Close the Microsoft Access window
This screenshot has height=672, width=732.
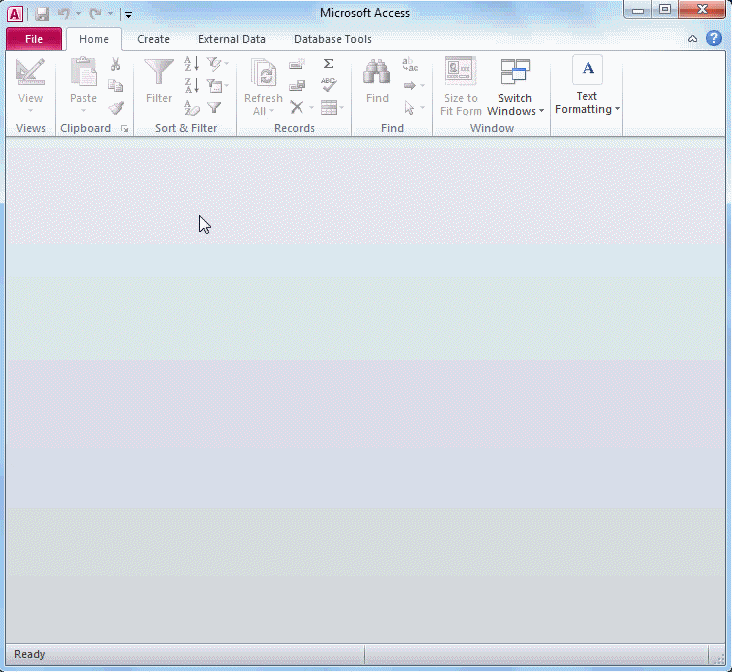click(x=702, y=10)
